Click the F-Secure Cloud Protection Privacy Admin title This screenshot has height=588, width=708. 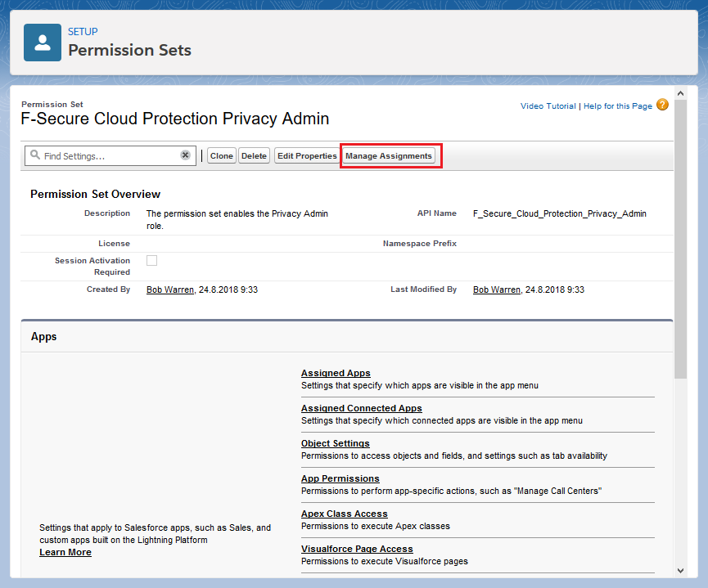click(175, 119)
